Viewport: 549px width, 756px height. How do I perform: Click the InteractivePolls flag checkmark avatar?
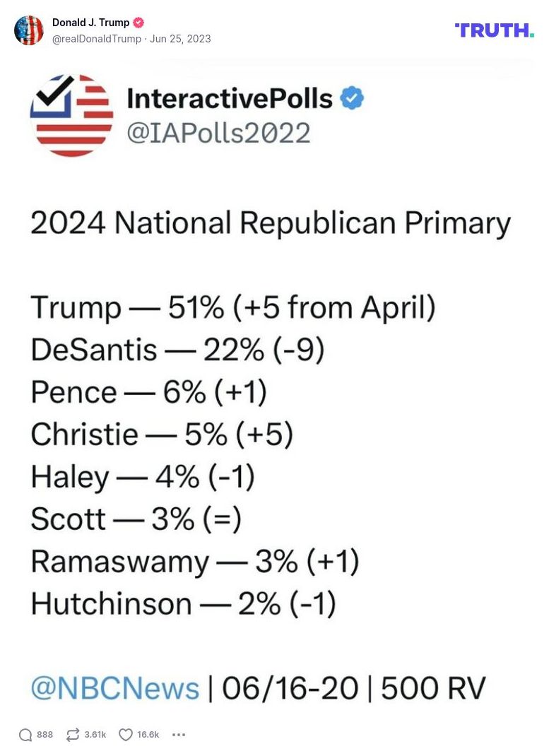point(71,115)
